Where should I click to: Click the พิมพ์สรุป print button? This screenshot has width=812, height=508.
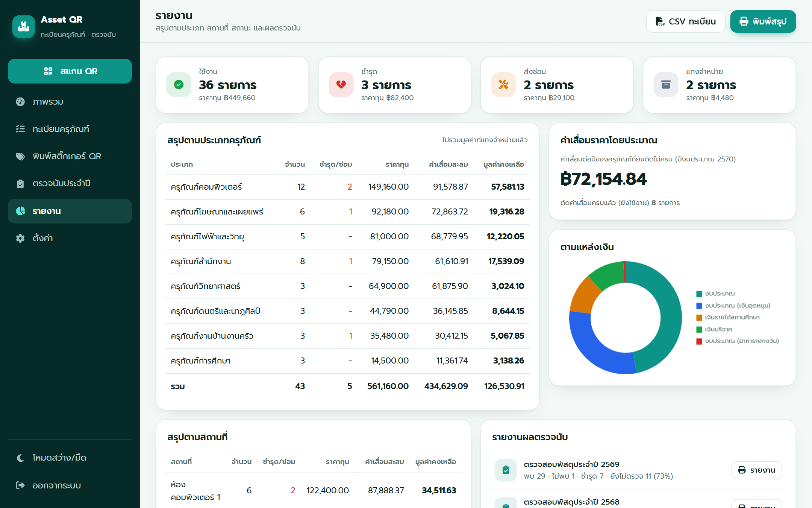pyautogui.click(x=763, y=21)
